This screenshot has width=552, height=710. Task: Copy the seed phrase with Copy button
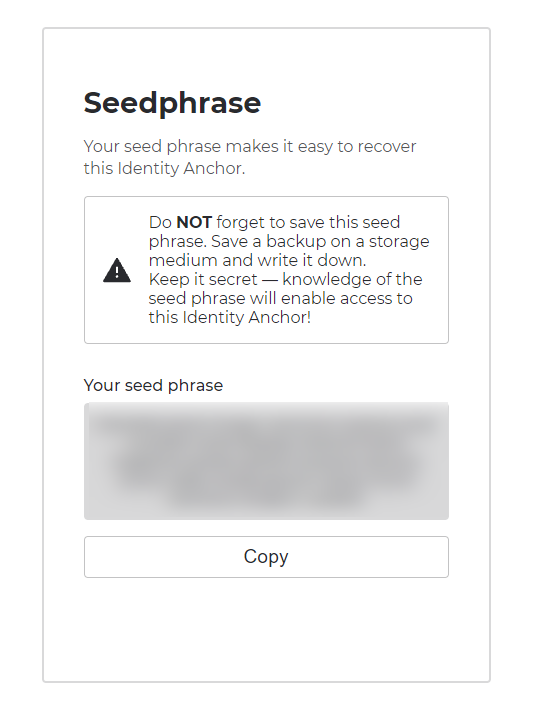click(266, 557)
